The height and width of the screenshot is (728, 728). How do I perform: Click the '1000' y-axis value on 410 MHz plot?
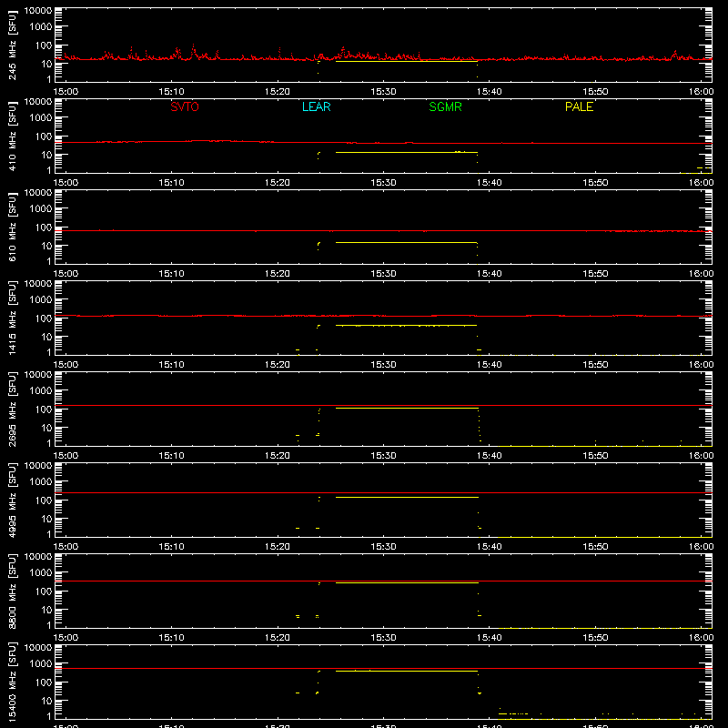click(x=41, y=118)
